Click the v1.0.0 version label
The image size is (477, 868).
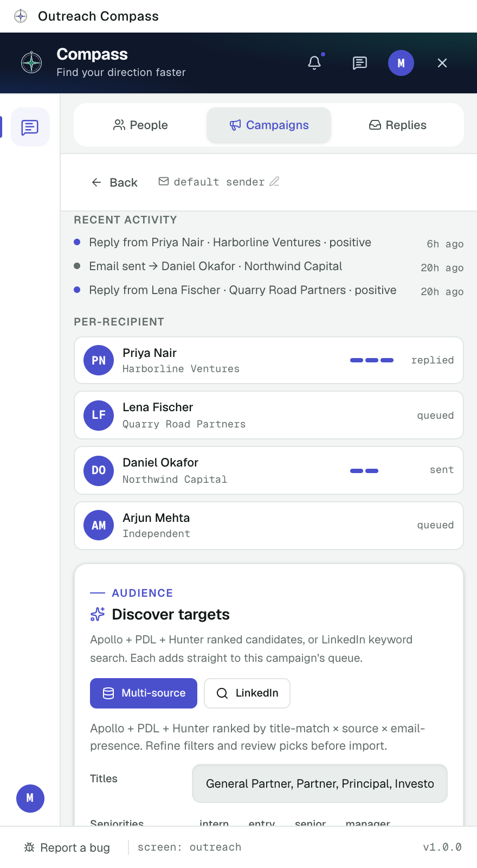442,847
